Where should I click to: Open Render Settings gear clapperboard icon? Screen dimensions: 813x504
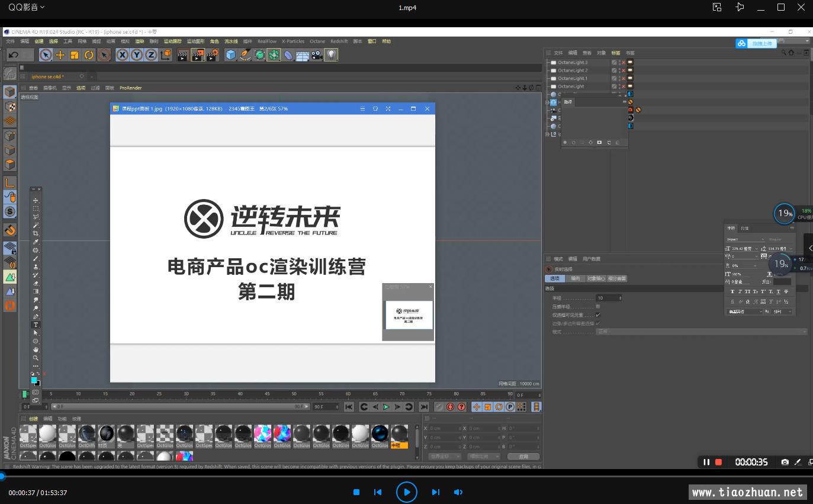[x=212, y=55]
